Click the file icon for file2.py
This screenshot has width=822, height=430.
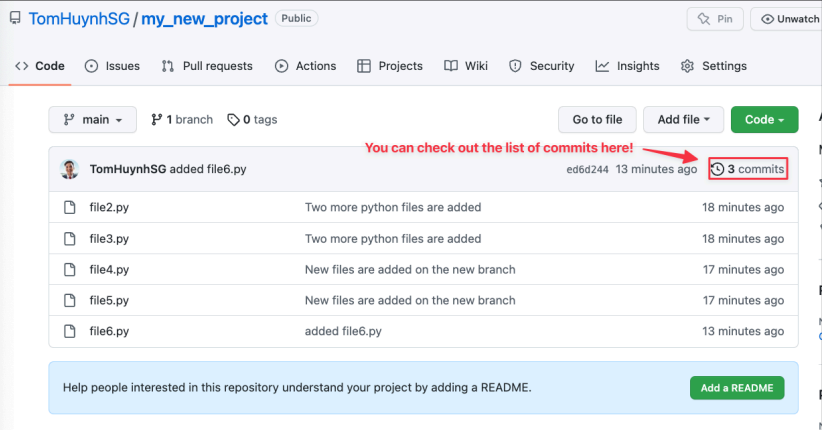[x=69, y=207]
